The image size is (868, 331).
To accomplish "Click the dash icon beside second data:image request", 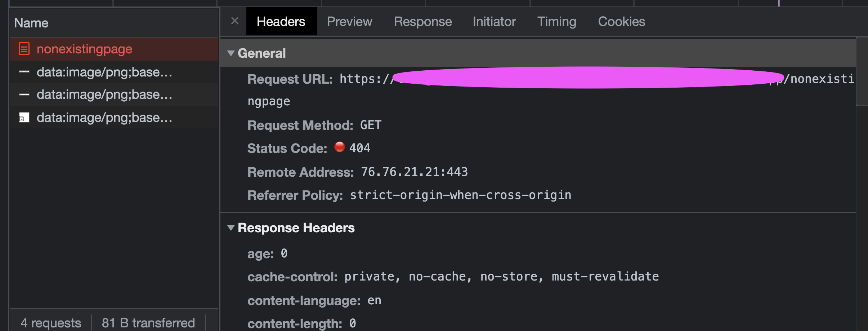I will 24,94.
